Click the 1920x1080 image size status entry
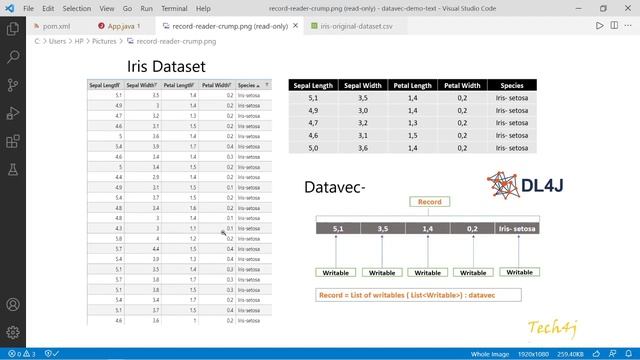640x360 pixels. tap(533, 354)
